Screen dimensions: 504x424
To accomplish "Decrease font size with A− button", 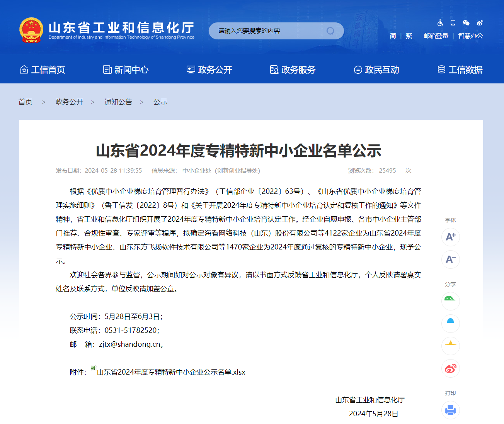I will 450,259.
